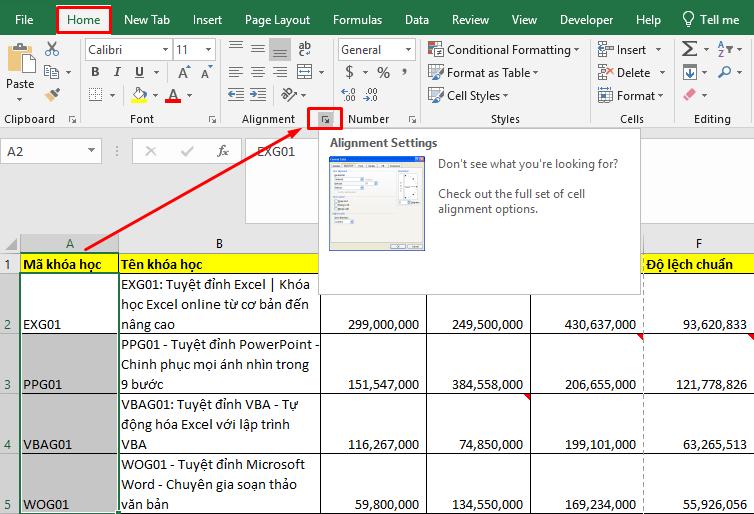
Task: Toggle Bold formatting
Action: [95, 72]
